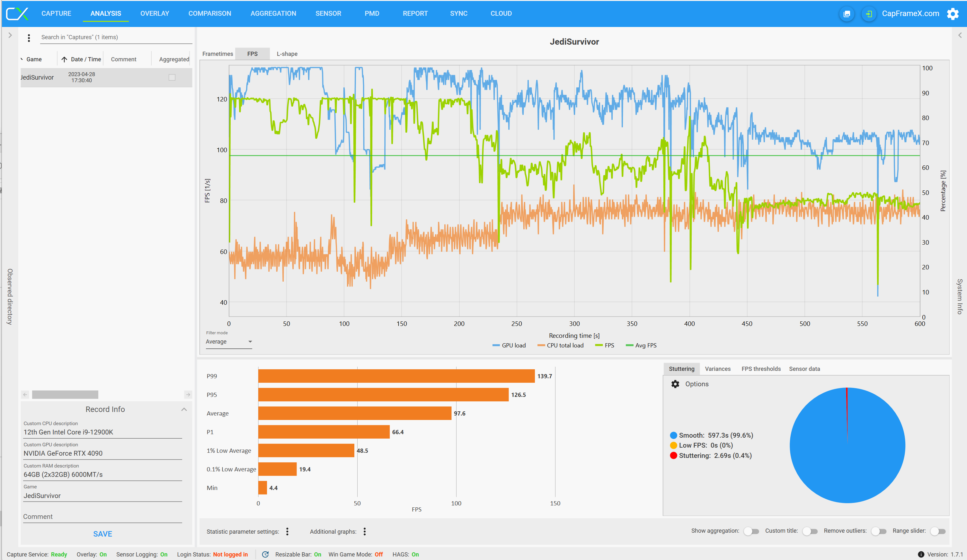967x560 pixels.
Task: Click the Record Info Game name field
Action: (x=102, y=495)
